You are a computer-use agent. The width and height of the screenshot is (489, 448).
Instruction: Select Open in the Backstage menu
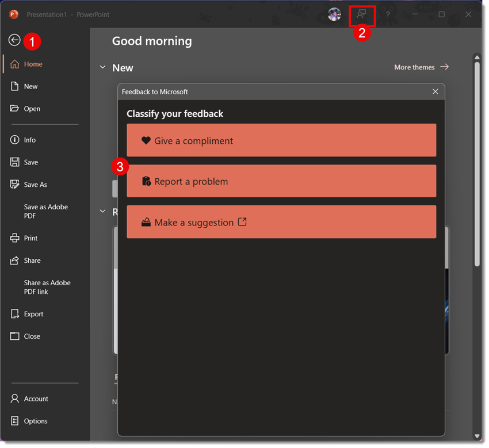tap(32, 109)
